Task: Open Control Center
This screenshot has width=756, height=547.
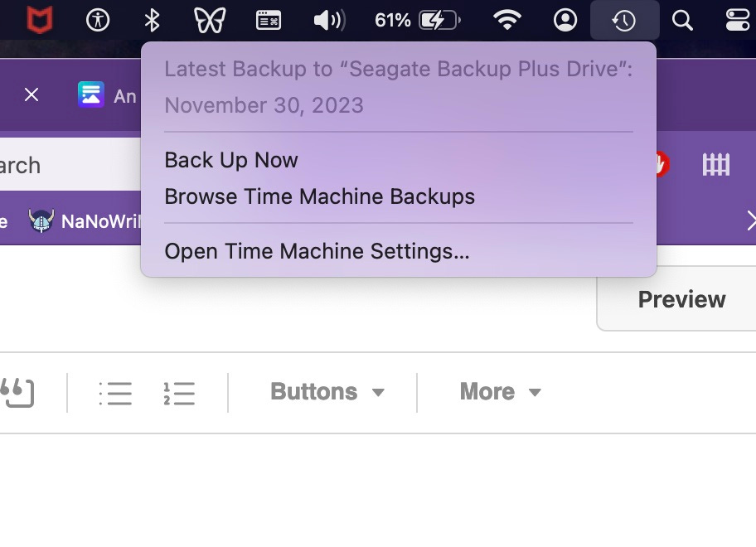Action: [739, 20]
